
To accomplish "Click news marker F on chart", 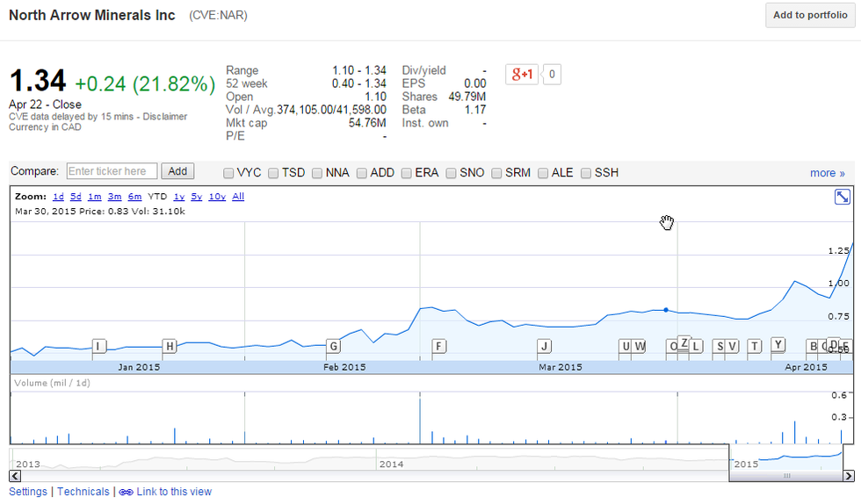I will [438, 346].
